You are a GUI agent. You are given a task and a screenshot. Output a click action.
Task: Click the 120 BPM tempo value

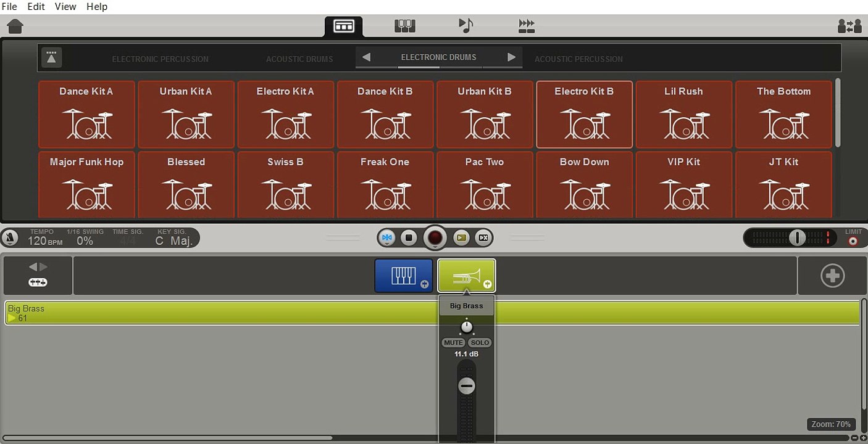(x=45, y=240)
